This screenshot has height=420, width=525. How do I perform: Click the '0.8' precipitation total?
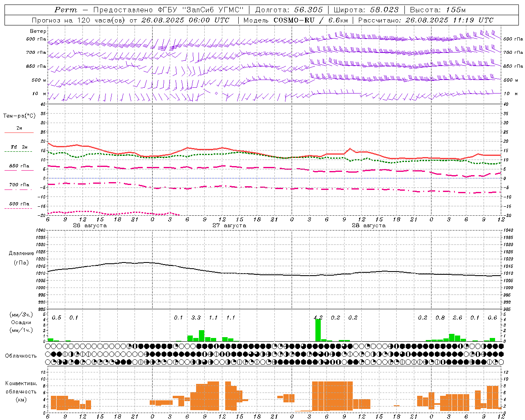440,318
